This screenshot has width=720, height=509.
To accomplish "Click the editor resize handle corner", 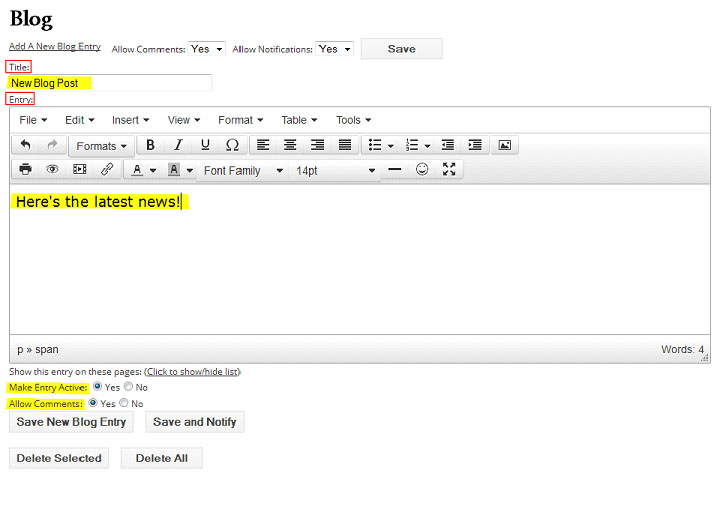I will [705, 357].
